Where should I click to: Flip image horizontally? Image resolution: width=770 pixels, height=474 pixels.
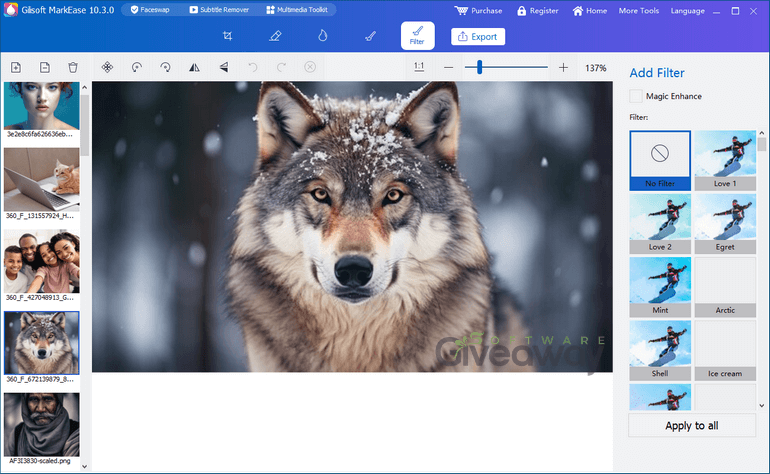click(x=194, y=67)
